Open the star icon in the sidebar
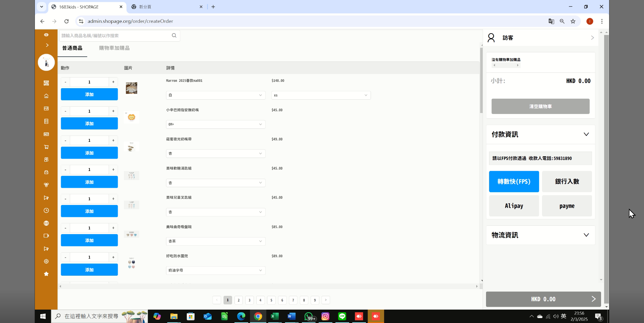The width and height of the screenshot is (644, 323). tap(46, 274)
